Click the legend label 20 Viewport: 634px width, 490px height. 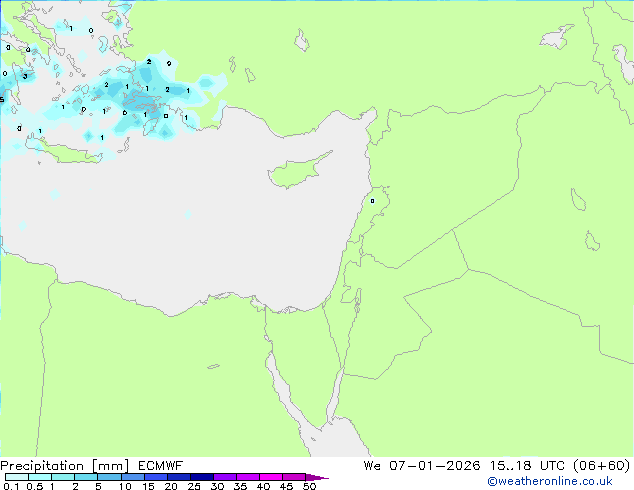coord(171,486)
